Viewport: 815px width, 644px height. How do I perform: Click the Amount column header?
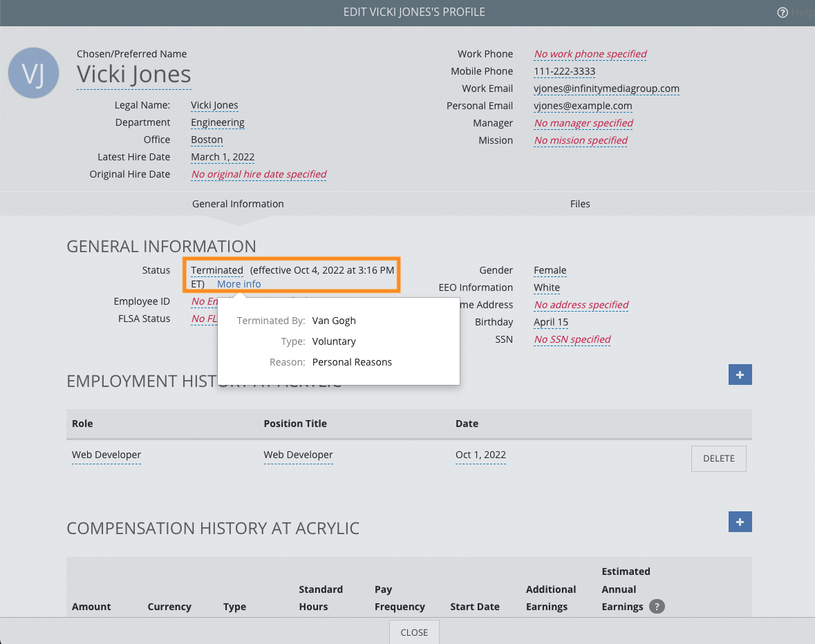click(91, 607)
